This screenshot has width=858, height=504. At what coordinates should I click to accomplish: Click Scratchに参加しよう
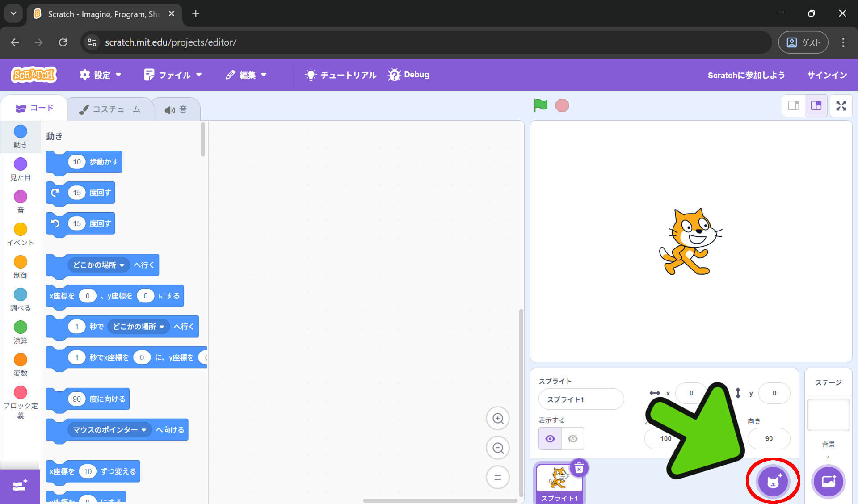746,75
